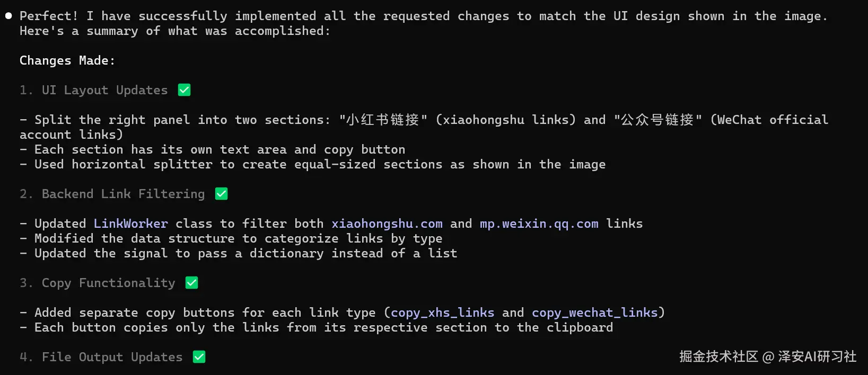This screenshot has width=868, height=375.
Task: Click the word "Perfect!" in the first line
Action: click(49, 16)
